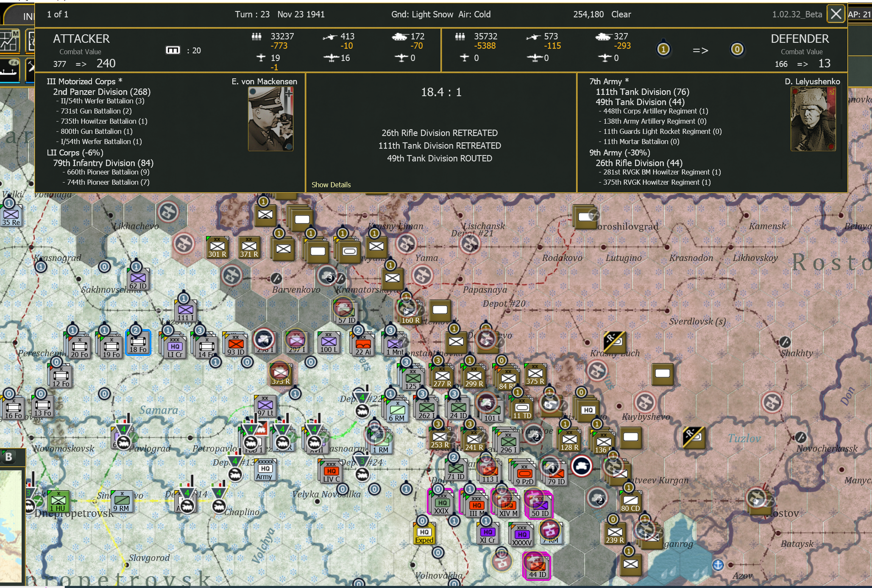Click 7th Army header in defender list

click(609, 81)
